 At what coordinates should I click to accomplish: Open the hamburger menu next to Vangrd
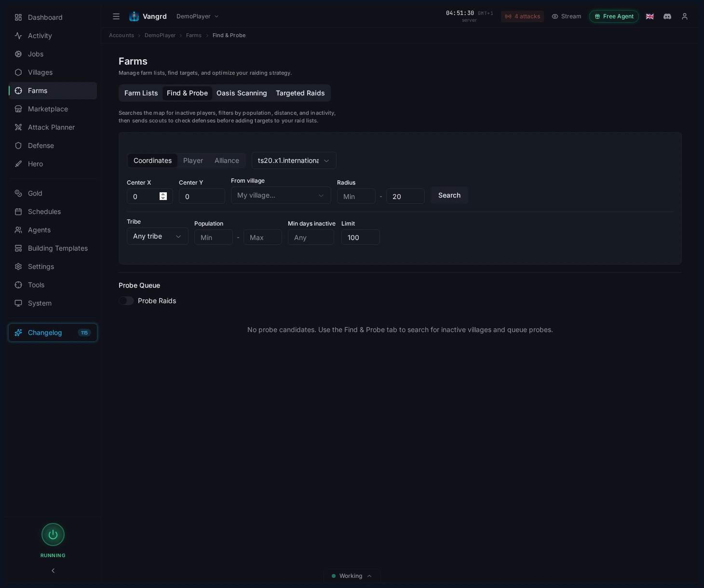(116, 16)
